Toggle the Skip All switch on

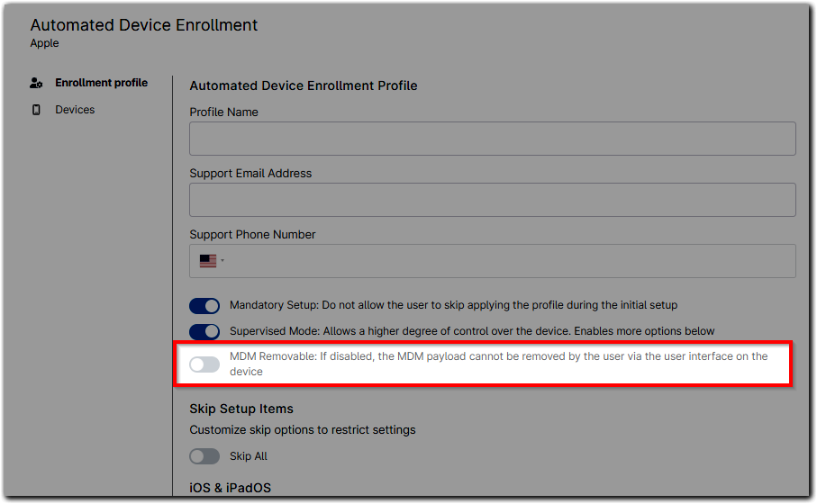coord(204,456)
